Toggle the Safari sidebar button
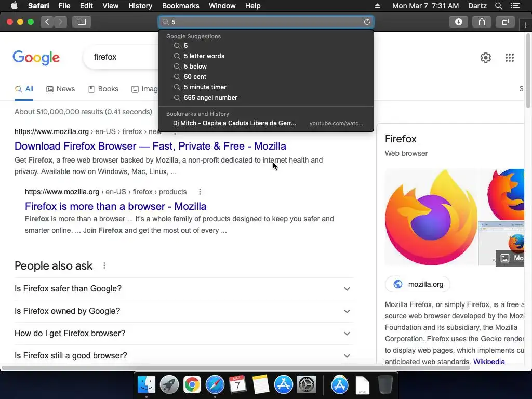 82,22
